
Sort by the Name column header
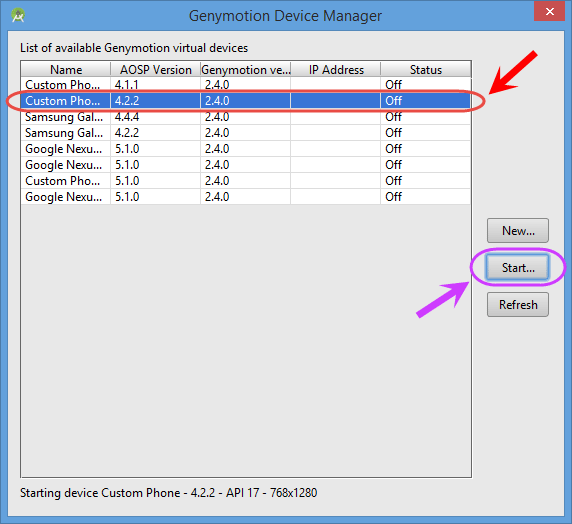[x=66, y=69]
